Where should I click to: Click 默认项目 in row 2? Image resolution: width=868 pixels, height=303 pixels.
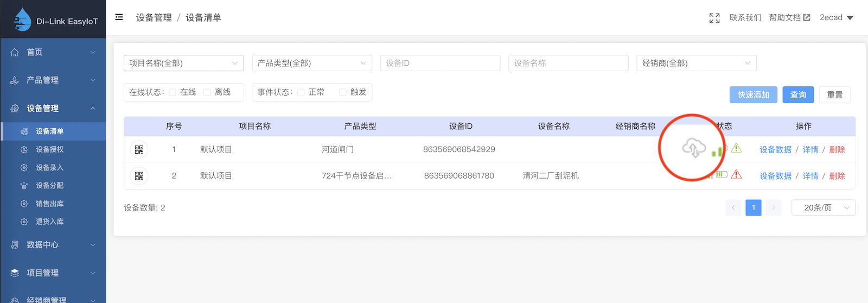click(216, 176)
